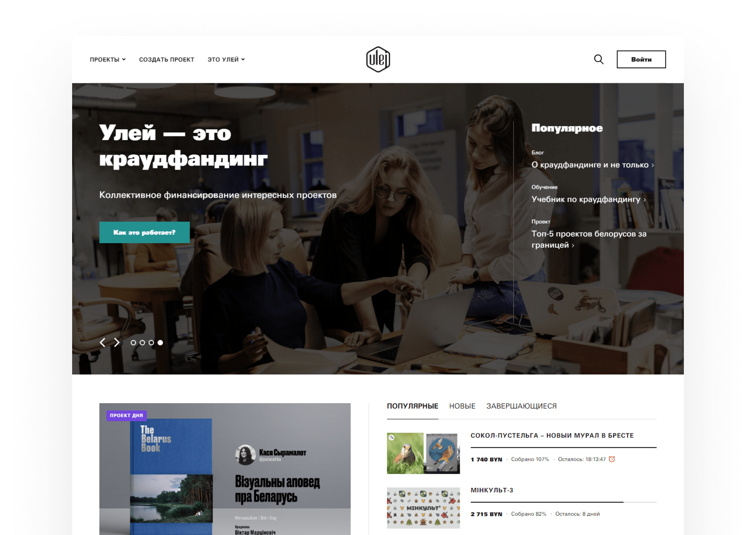The image size is (756, 535).
Task: Click the Блог category label
Action: point(538,153)
